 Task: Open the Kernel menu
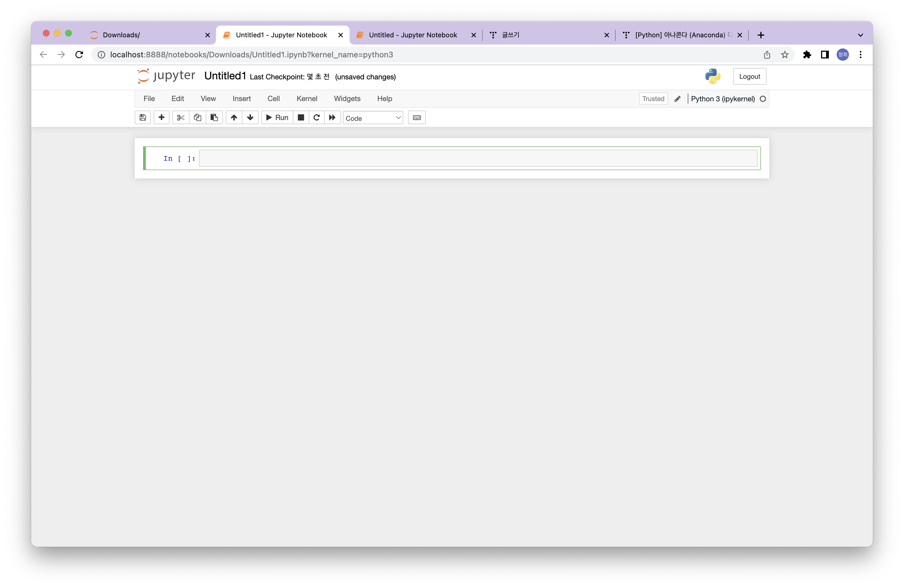click(306, 99)
